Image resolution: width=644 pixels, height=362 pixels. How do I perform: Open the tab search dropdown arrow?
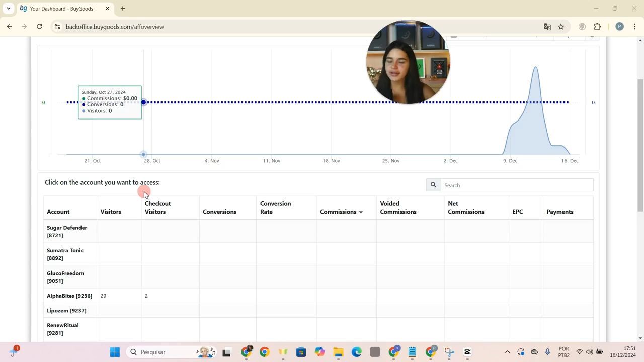click(8, 9)
